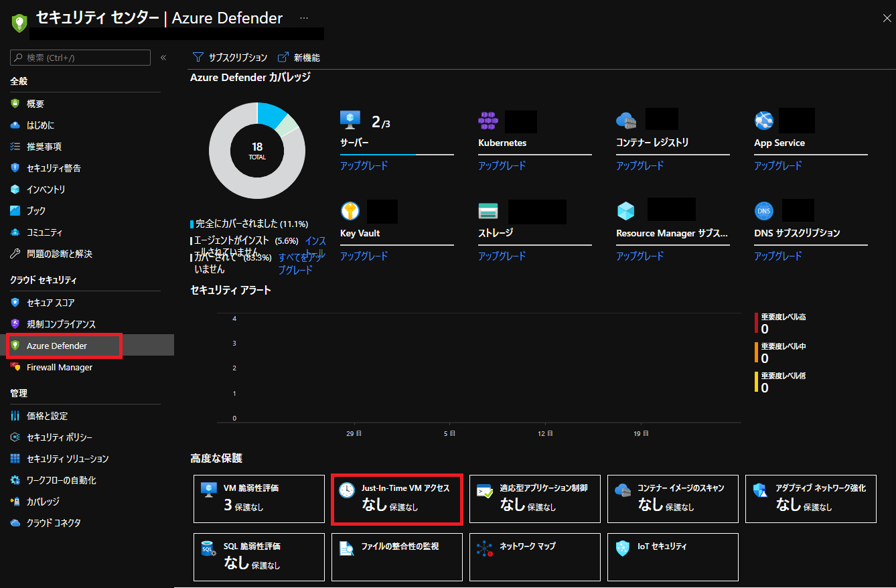
Task: Focus the 検索 (Ctrl+/) search box
Action: point(80,58)
